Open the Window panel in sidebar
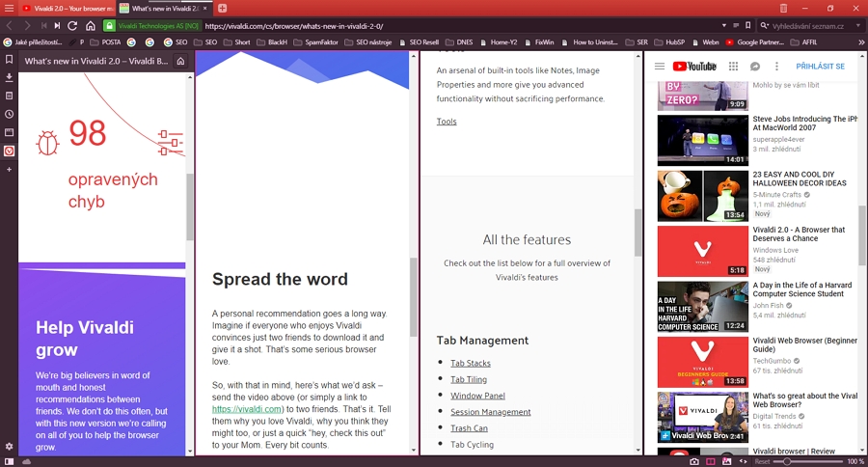 tap(9, 132)
